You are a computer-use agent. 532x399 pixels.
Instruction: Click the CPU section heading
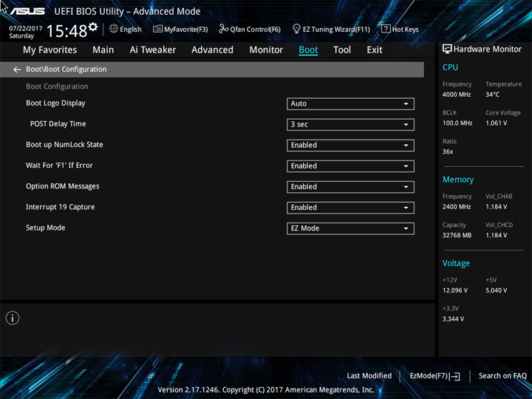[x=450, y=67]
